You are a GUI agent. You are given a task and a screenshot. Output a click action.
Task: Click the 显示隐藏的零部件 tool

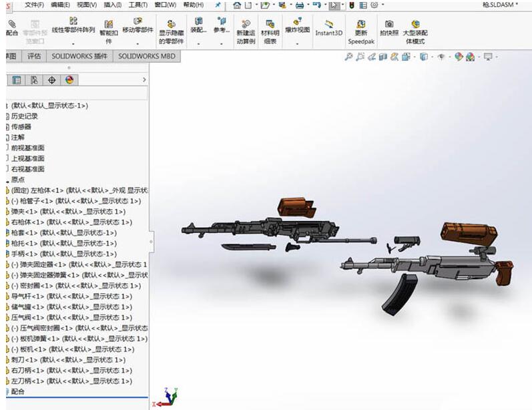172,32
